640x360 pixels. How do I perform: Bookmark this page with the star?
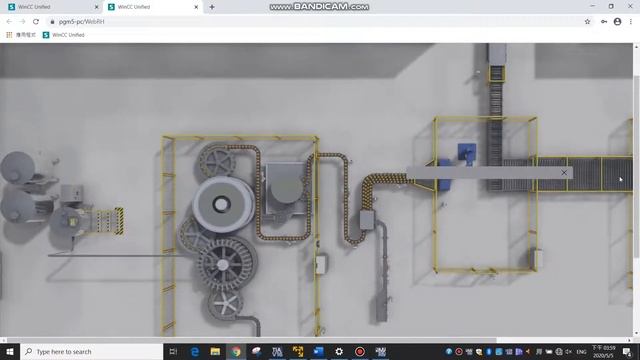(x=587, y=22)
